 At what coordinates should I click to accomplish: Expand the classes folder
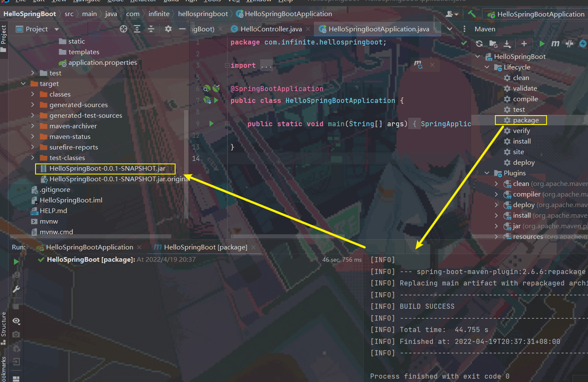pos(33,94)
